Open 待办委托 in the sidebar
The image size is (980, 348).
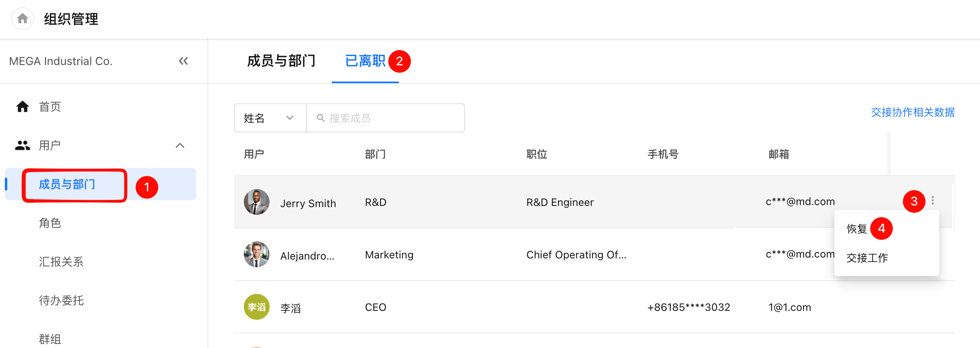point(61,300)
